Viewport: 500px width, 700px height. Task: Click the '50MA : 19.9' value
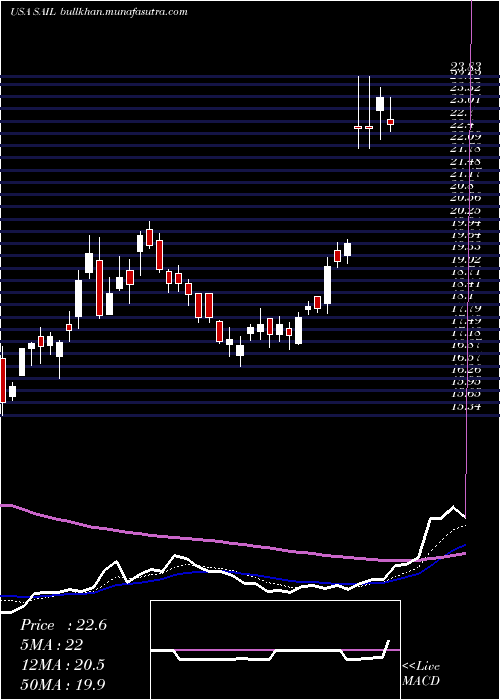point(63,684)
